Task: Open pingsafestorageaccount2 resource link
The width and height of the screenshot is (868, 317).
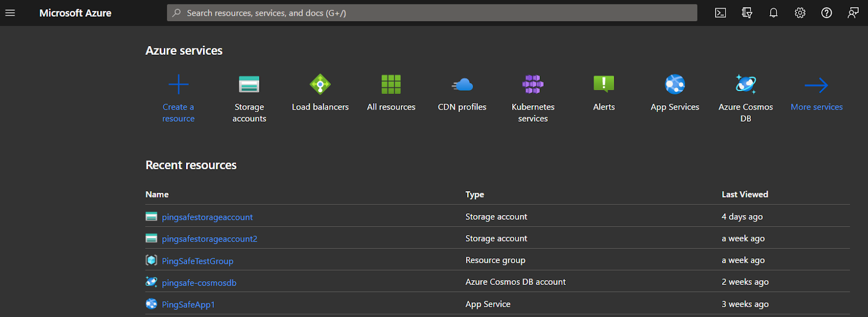Action: (209, 239)
